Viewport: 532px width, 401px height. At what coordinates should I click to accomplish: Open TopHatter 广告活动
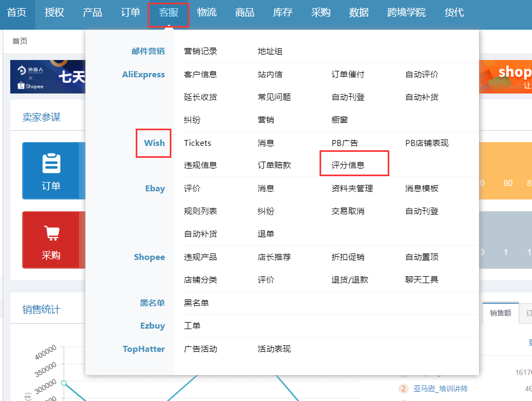pyautogui.click(x=200, y=349)
